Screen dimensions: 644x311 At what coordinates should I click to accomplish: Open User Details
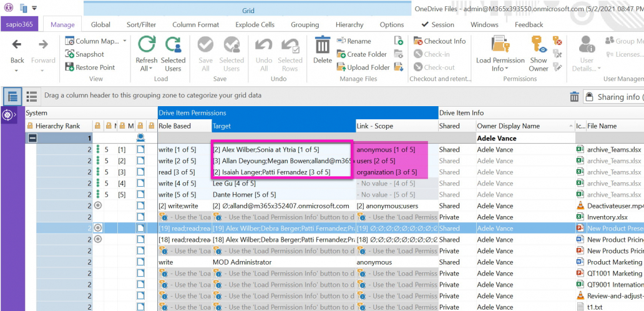[587, 54]
